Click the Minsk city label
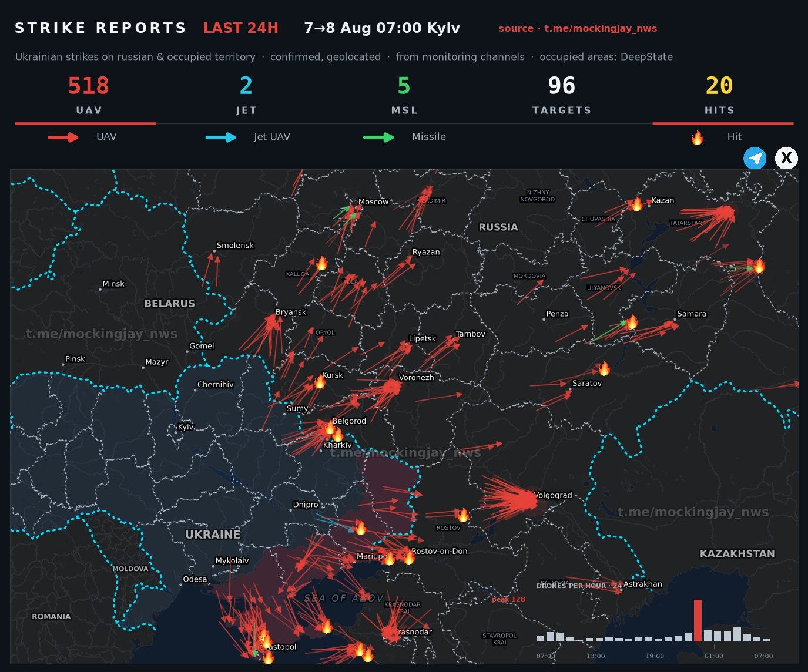The width and height of the screenshot is (808, 672). [x=113, y=284]
